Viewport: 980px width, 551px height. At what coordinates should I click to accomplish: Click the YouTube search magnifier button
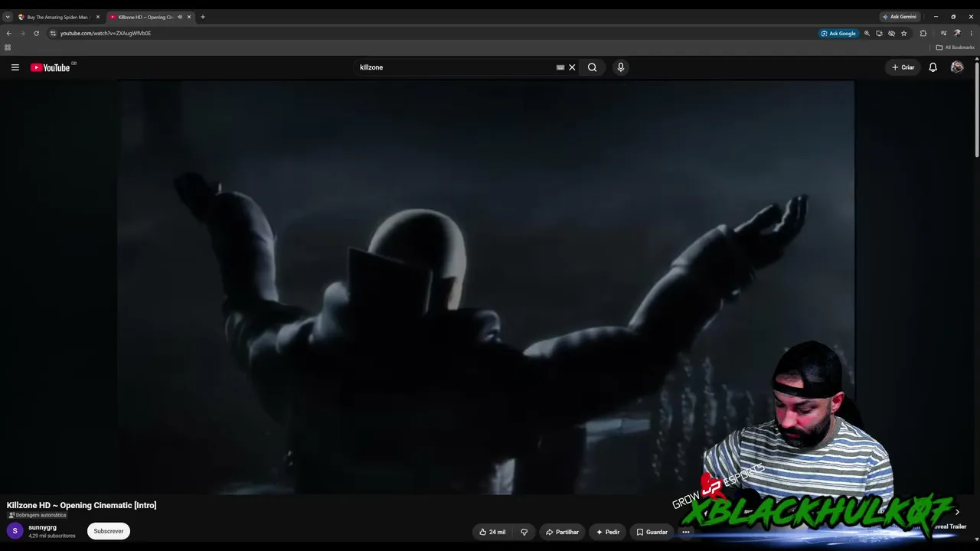(592, 67)
